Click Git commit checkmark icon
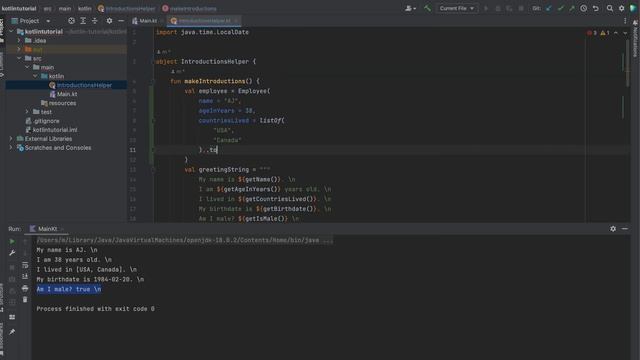 click(560, 8)
